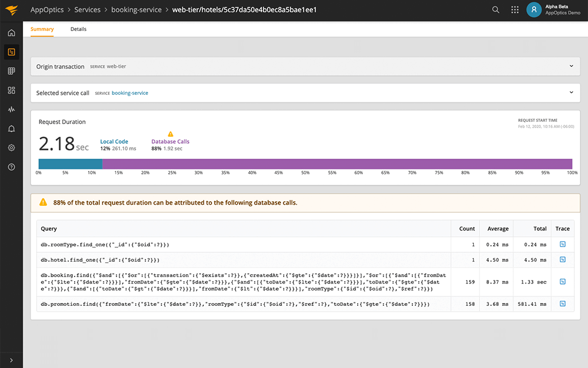588x368 pixels.
Task: Switch to the Summary tab
Action: [42, 29]
